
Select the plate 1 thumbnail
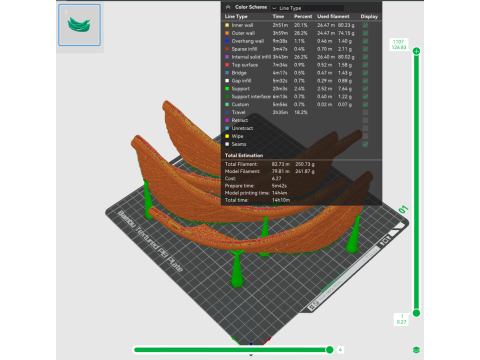(x=79, y=25)
